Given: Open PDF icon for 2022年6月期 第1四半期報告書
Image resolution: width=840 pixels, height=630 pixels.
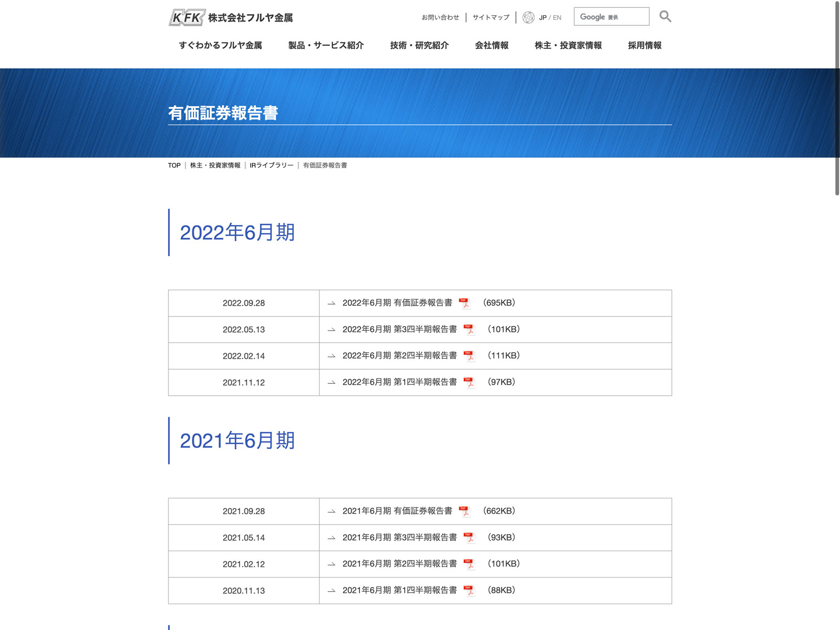Looking at the screenshot, I should [469, 382].
